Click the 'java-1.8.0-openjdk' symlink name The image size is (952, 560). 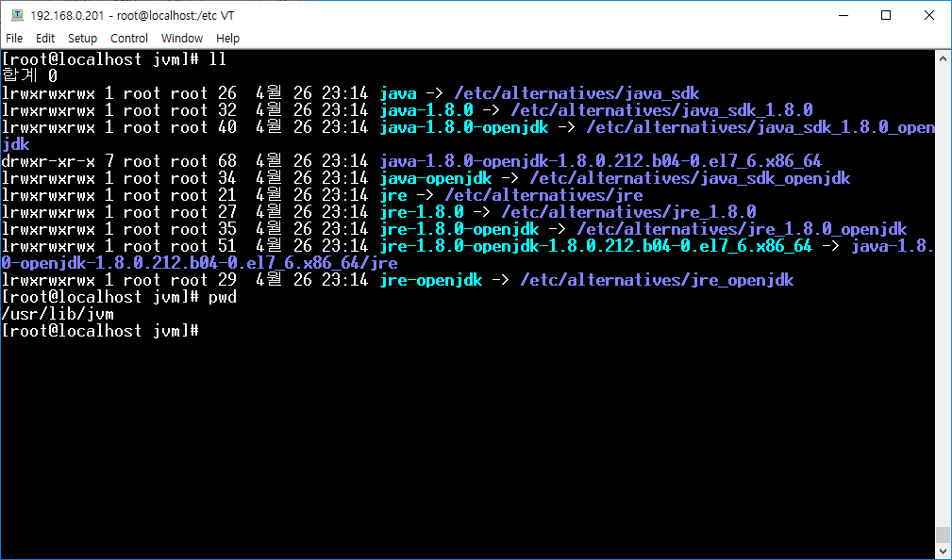464,127
